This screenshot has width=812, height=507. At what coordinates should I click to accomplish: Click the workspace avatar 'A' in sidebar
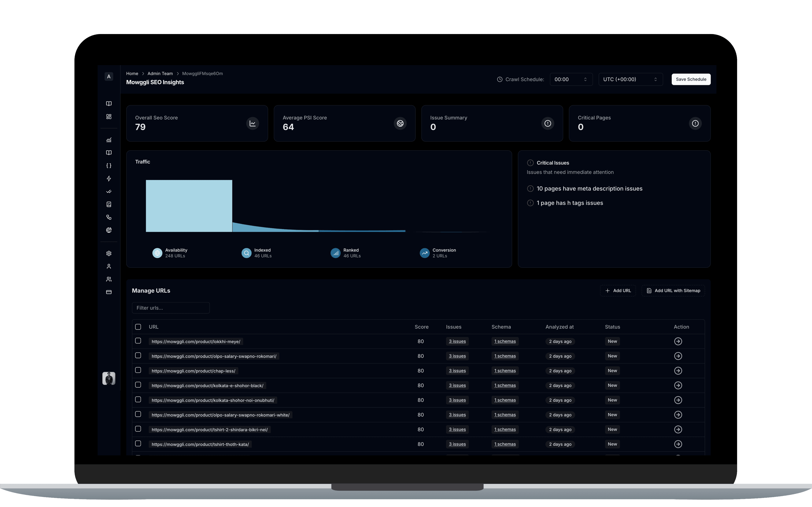coord(109,77)
